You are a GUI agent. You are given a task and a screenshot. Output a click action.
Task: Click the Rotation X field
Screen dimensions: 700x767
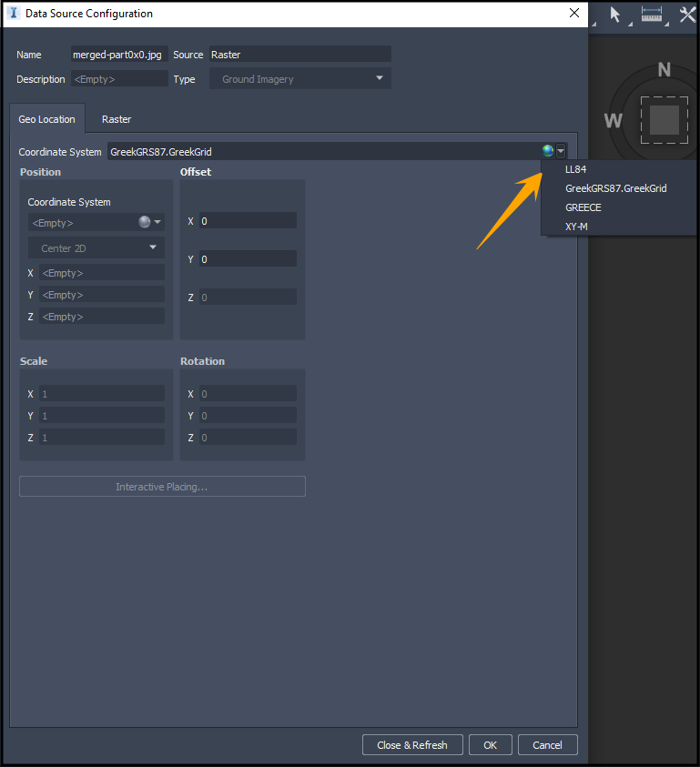248,394
